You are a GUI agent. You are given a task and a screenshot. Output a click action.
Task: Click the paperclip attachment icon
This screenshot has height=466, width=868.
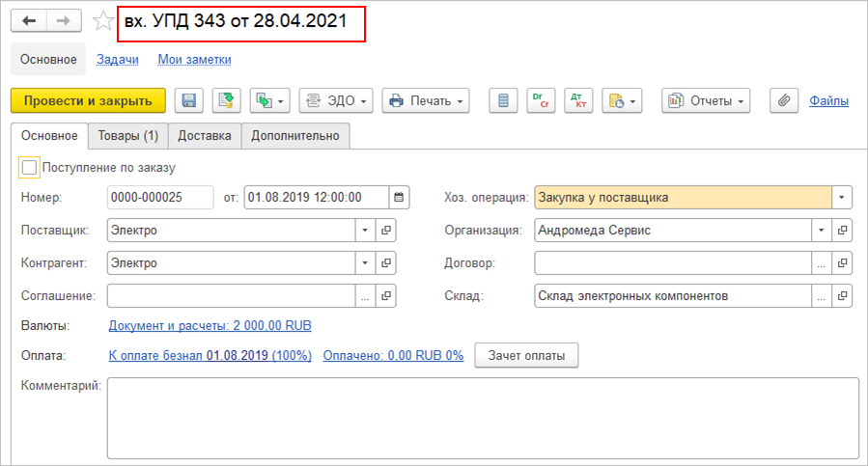tap(783, 100)
